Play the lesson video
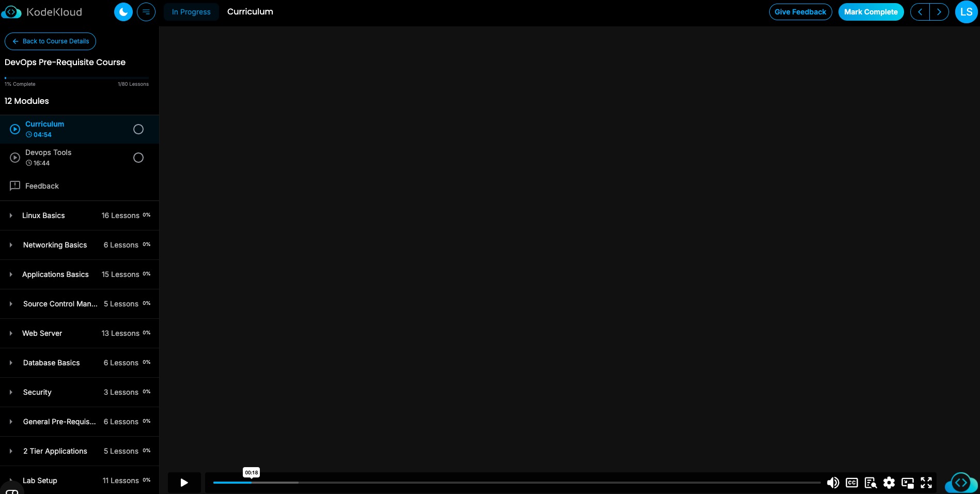 (184, 483)
